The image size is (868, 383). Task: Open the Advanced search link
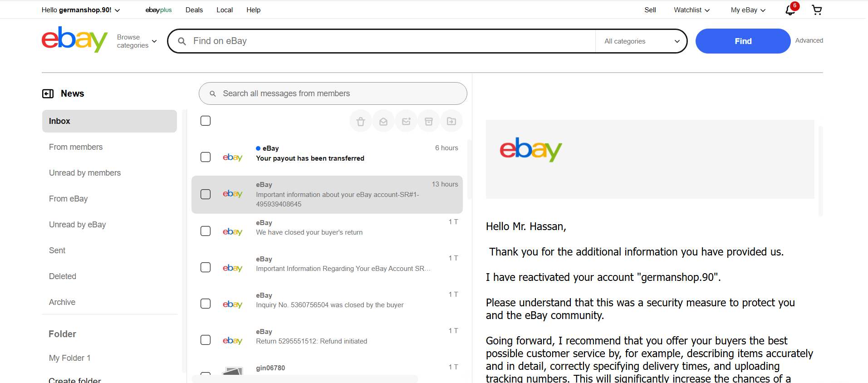click(x=809, y=40)
